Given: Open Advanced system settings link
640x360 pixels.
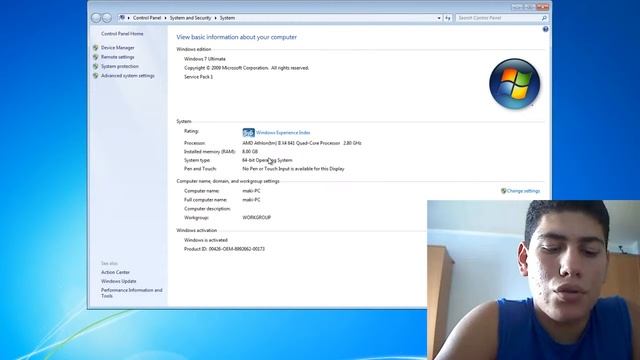Looking at the screenshot, I should (x=128, y=76).
